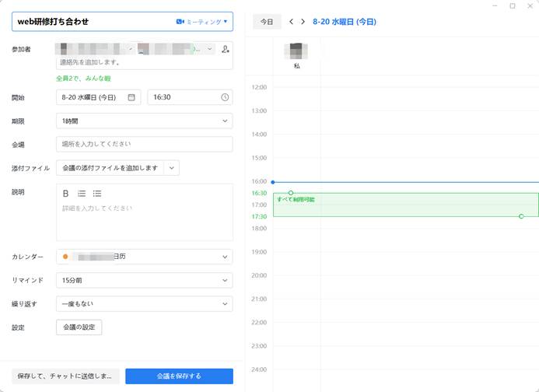Screen dimensions: 539x392
Task: Maximize the meeting window
Action: click(513, 6)
